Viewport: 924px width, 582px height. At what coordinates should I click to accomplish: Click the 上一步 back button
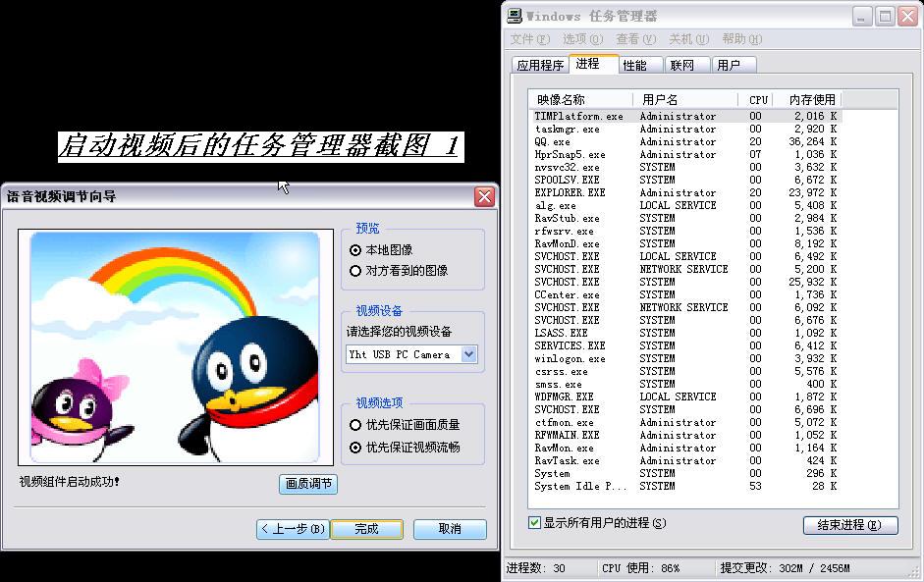click(x=293, y=529)
